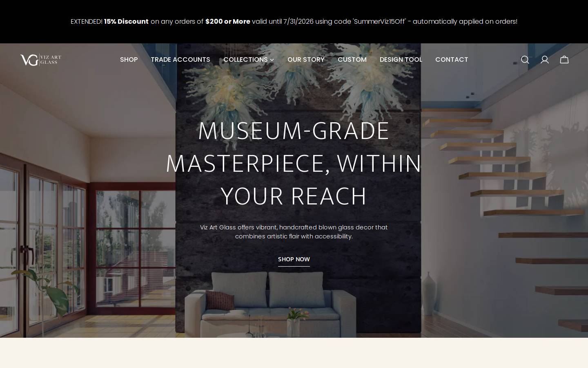Go to Trade Accounts page
The height and width of the screenshot is (368, 588).
pyautogui.click(x=180, y=60)
